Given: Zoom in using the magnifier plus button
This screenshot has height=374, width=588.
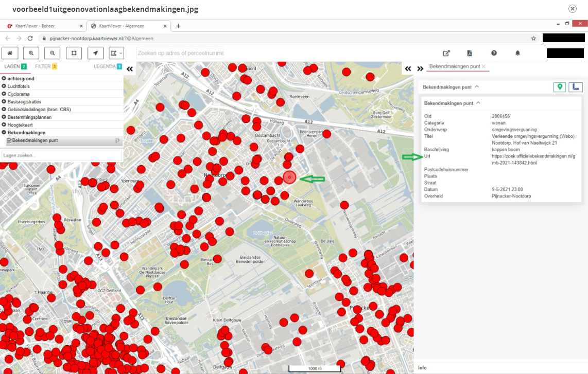Looking at the screenshot, I should pos(31,53).
